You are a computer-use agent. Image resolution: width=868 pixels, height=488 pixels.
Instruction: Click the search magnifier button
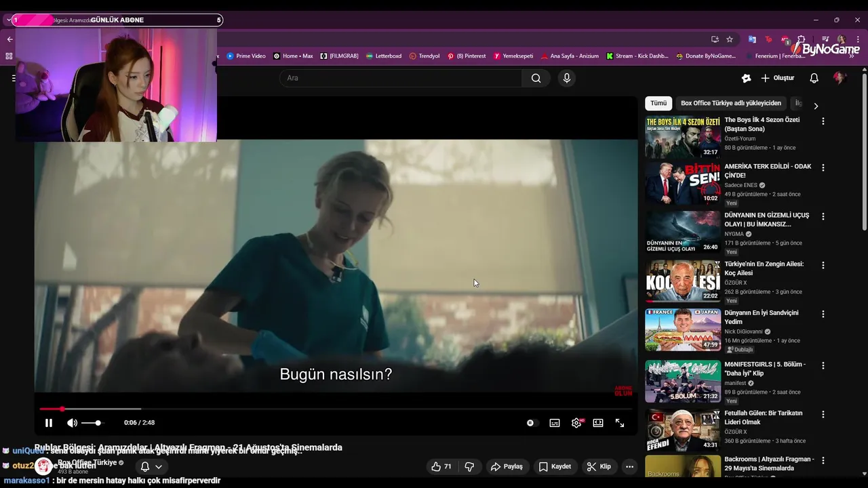(x=536, y=78)
